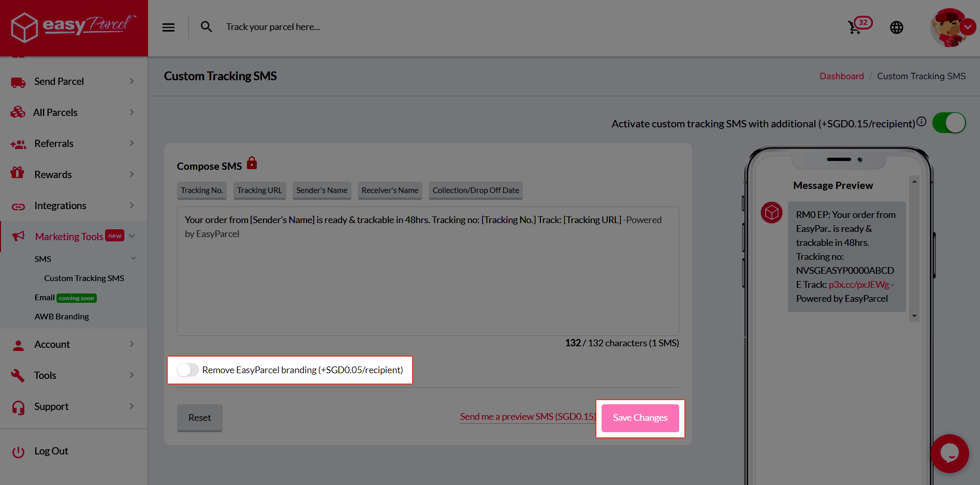Open the live chat bubble

pos(949,453)
